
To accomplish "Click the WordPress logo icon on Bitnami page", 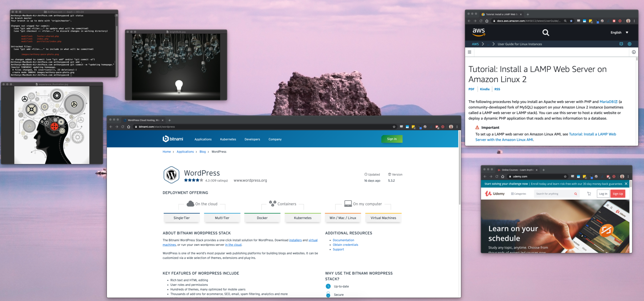I will 171,175.
